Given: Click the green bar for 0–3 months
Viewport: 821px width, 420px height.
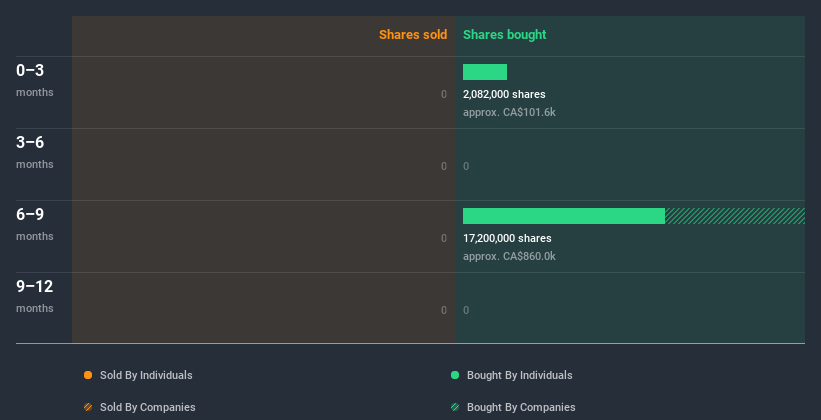Looking at the screenshot, I should click(x=485, y=72).
